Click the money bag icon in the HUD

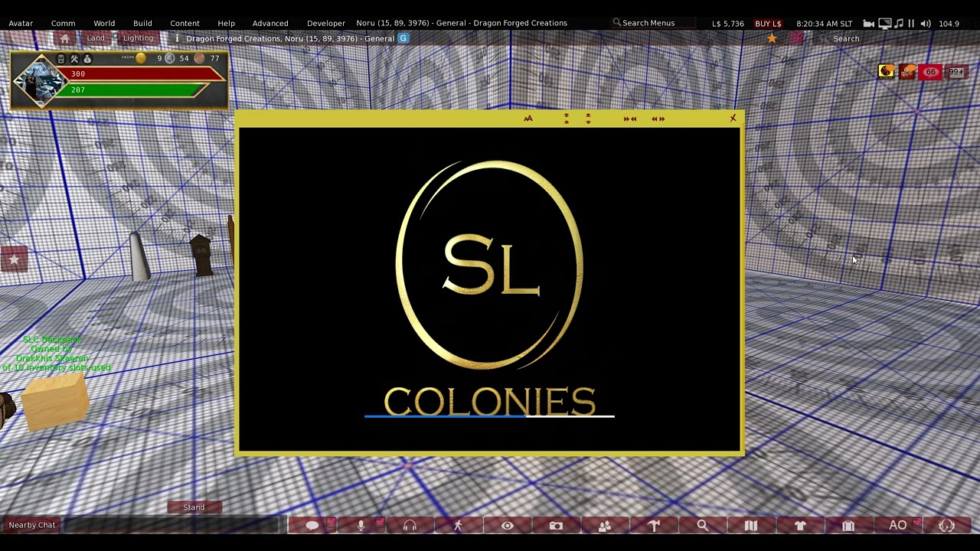(87, 59)
